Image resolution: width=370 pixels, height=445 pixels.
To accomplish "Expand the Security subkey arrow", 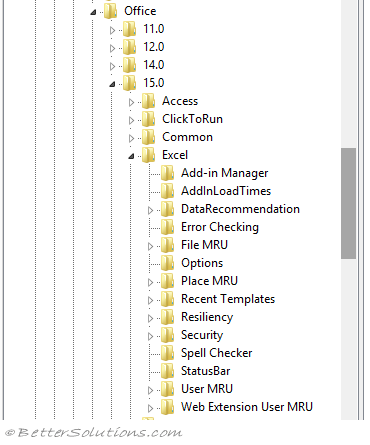I will 150,336.
